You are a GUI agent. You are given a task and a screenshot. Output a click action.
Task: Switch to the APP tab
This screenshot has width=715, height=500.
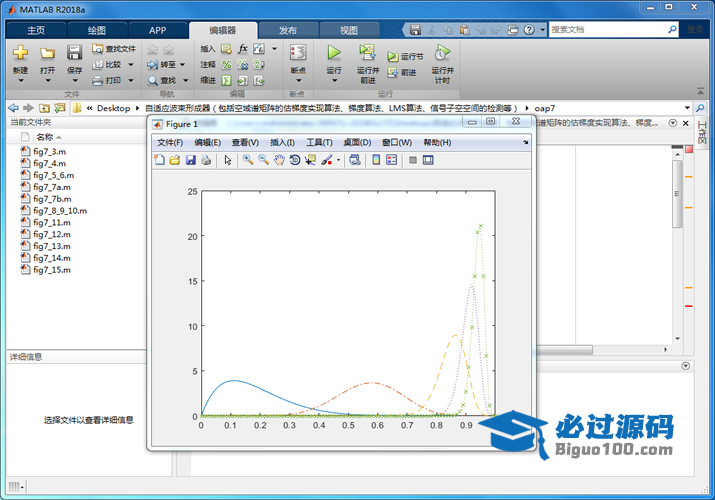point(157,31)
